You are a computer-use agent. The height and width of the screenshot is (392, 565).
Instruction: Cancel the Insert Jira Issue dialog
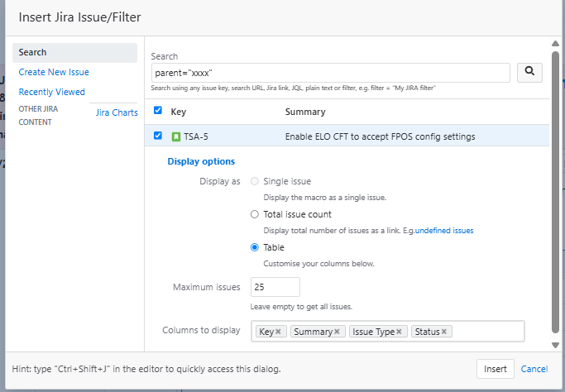(534, 369)
